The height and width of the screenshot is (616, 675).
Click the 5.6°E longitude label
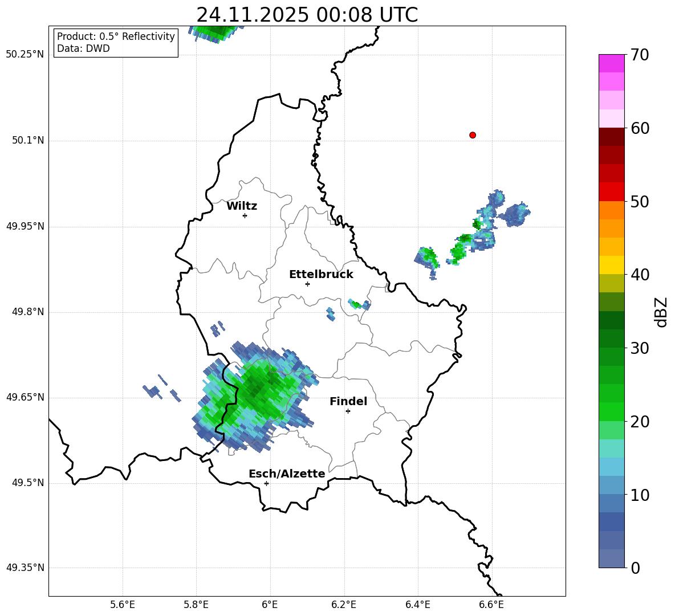(123, 605)
